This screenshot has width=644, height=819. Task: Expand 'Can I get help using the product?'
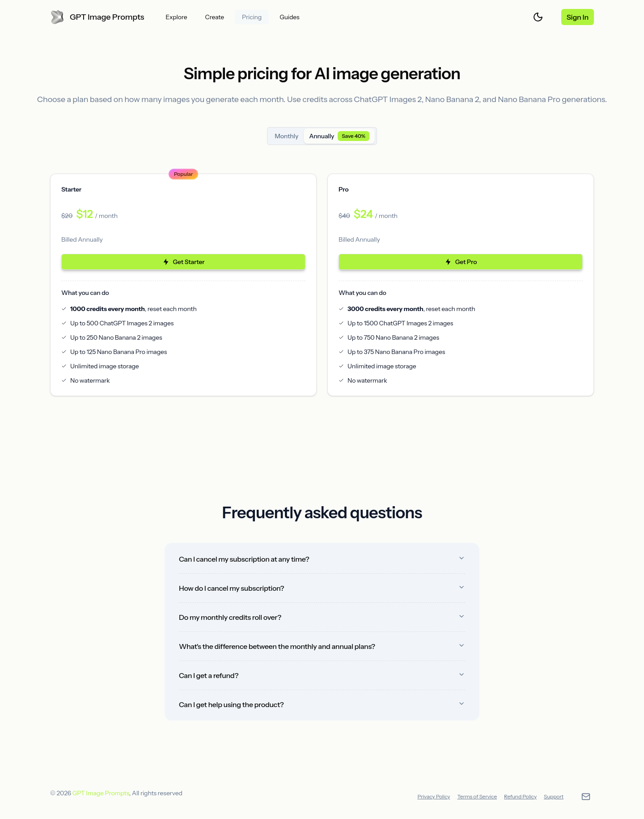pos(322,704)
